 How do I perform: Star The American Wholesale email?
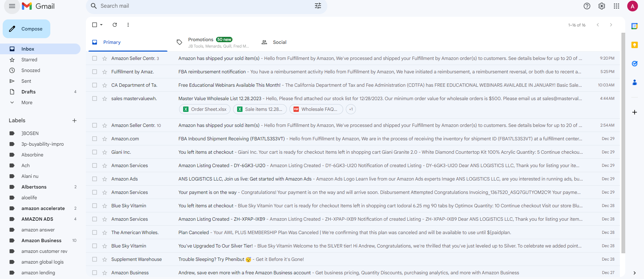click(105, 232)
